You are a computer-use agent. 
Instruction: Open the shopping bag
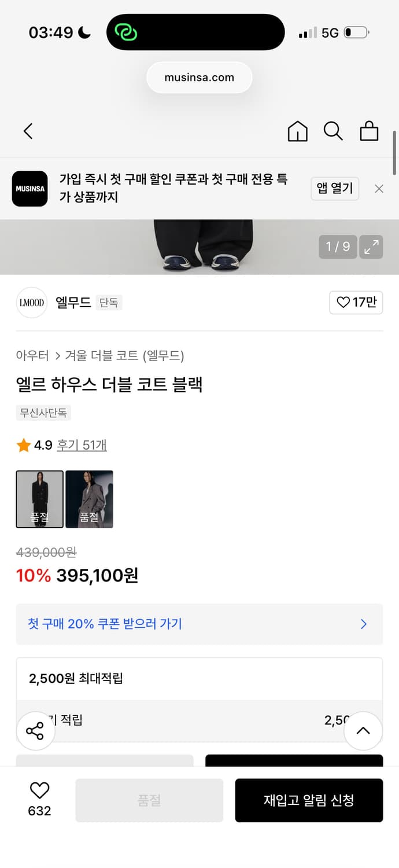pyautogui.click(x=370, y=131)
